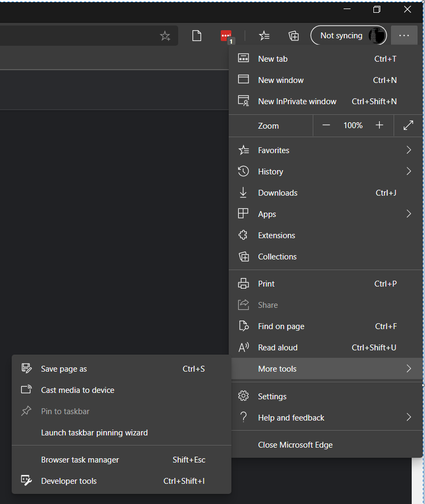Click the History clock icon

click(x=244, y=171)
